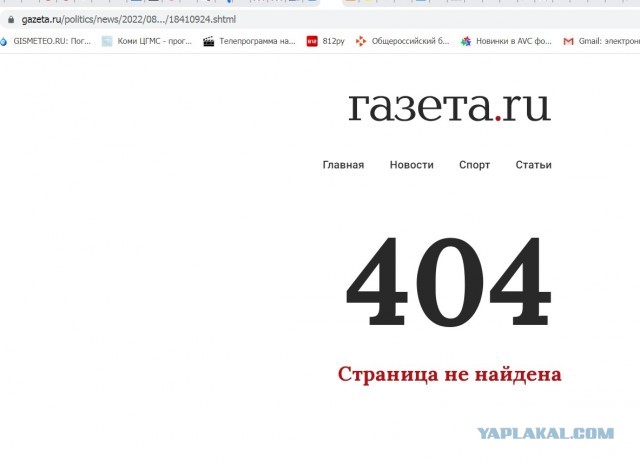Open Телепрограмма bookmark

(249, 41)
